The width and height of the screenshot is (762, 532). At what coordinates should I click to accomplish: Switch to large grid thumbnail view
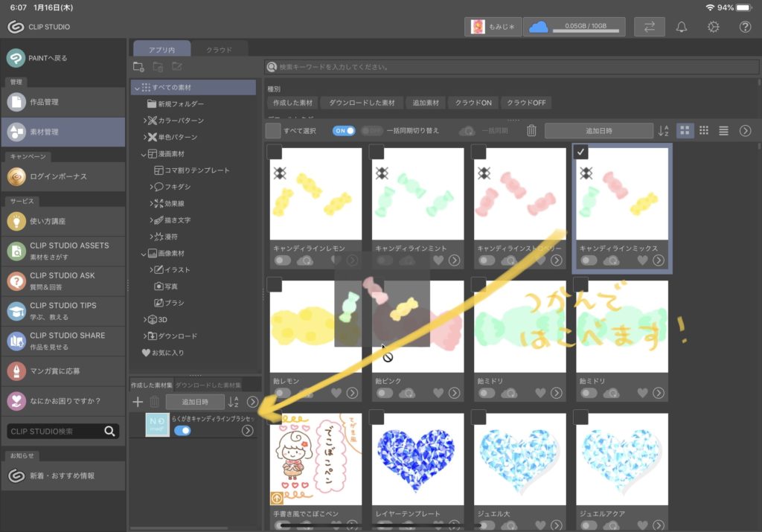pos(685,131)
